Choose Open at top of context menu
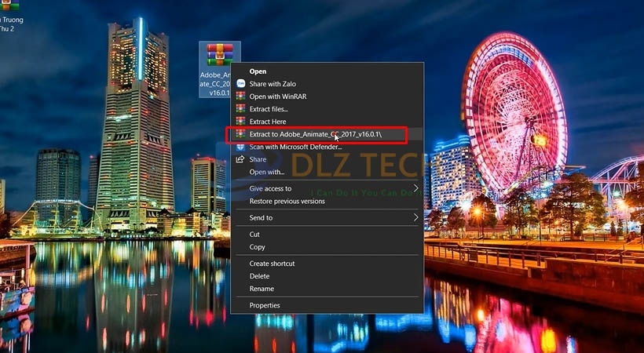 coord(258,71)
